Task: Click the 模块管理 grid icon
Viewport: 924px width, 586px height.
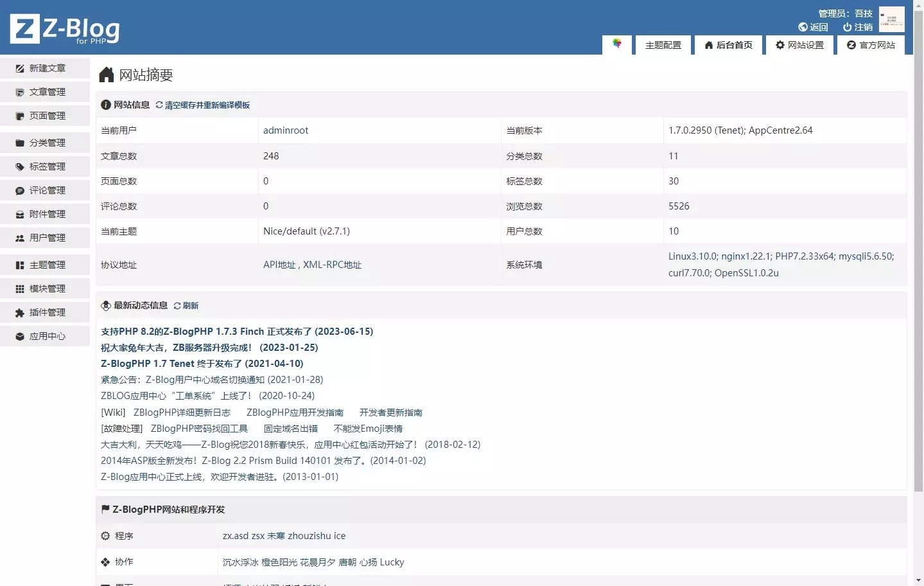Action: pyautogui.click(x=20, y=289)
